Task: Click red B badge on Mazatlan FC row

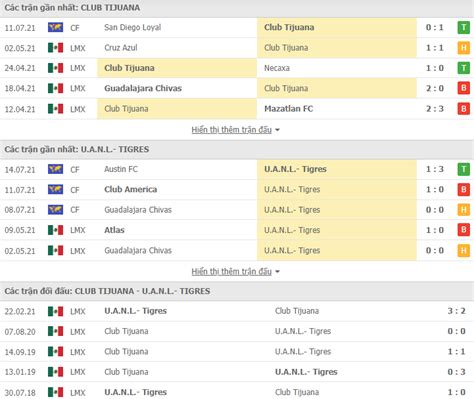Action: pyautogui.click(x=463, y=109)
